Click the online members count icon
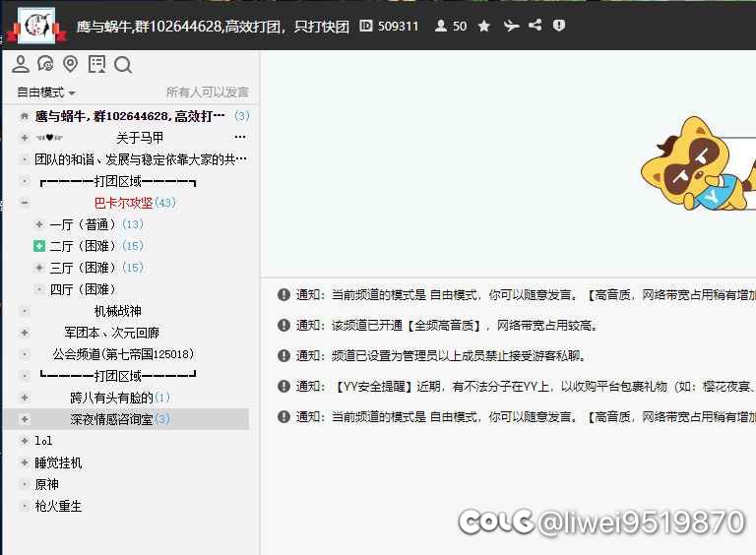Image resolution: width=756 pixels, height=555 pixels. pyautogui.click(x=440, y=26)
